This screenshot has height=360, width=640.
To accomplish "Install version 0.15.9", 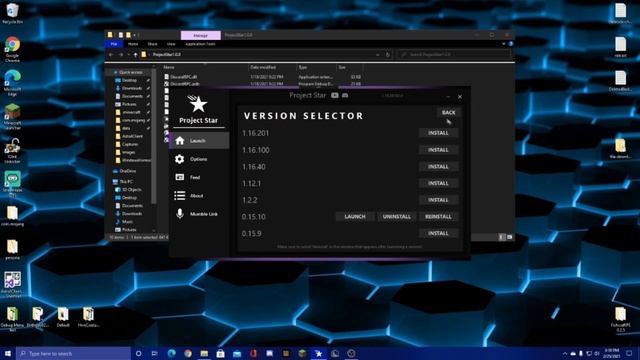I will point(438,233).
